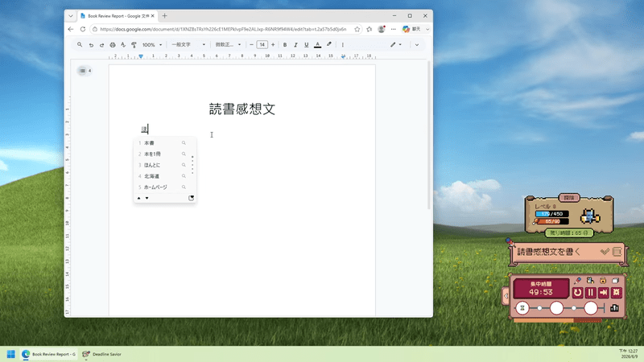Open the timer statistics bar chart
This screenshot has height=362, width=644.
pos(614,308)
